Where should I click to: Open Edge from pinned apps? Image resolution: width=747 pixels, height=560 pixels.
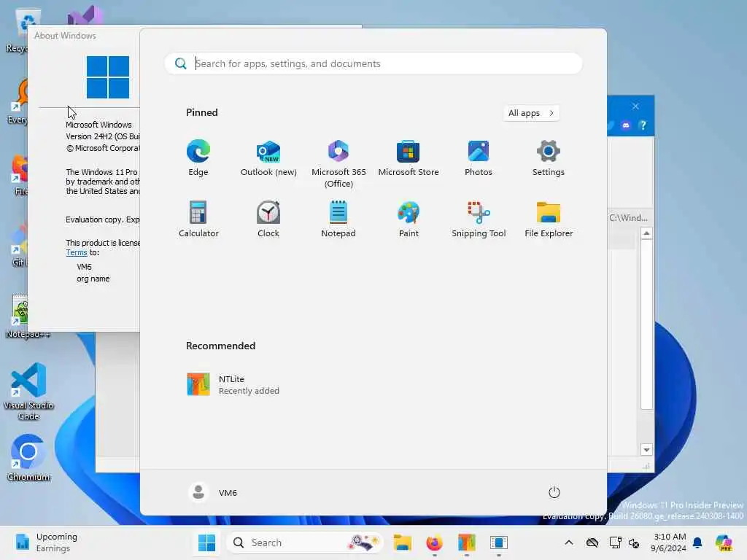click(198, 158)
